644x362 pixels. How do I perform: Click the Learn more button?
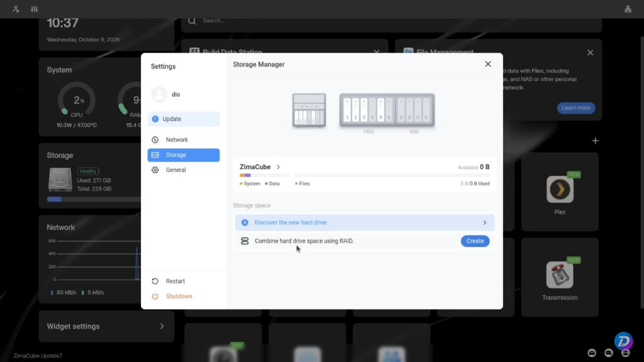point(576,108)
